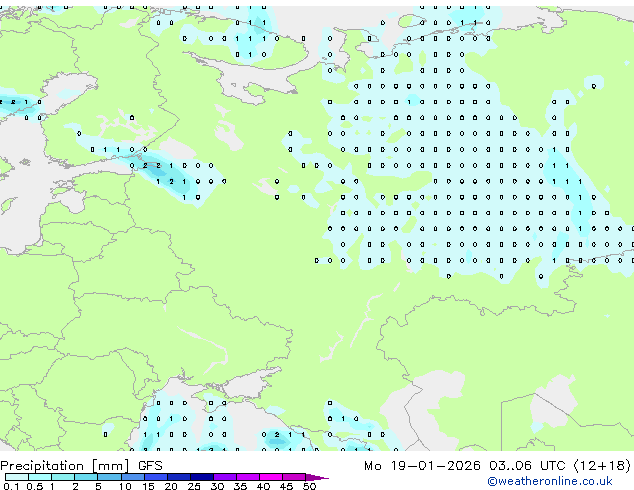Click the legend value '0.1'

pos(11,486)
